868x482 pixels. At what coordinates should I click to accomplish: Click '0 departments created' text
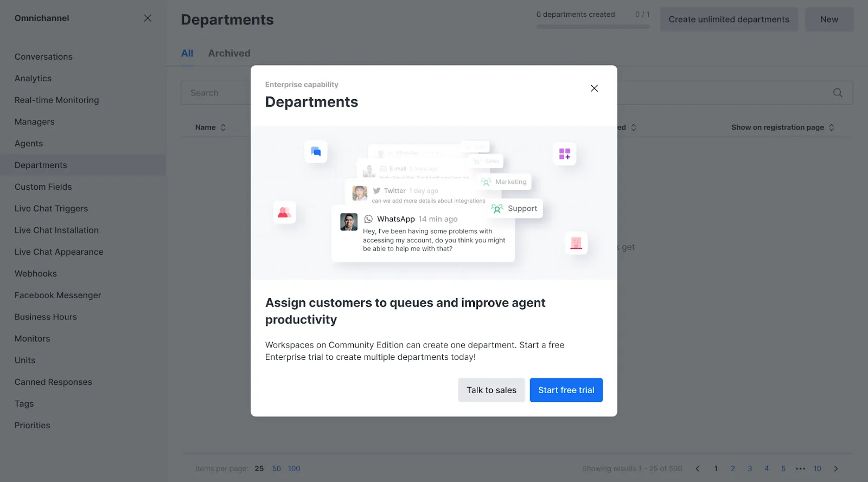[576, 15]
